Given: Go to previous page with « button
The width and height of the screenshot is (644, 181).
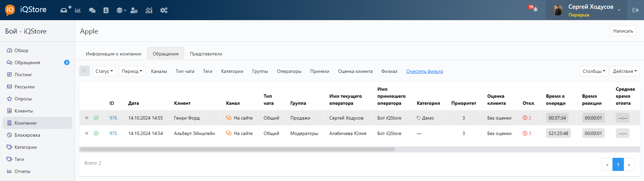Looking at the screenshot, I should click(607, 165).
